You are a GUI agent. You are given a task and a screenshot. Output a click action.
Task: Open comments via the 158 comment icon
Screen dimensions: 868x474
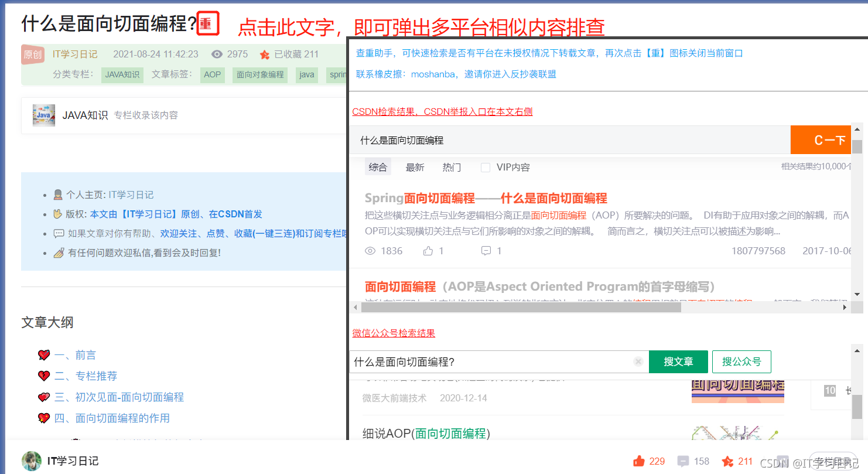[x=683, y=461]
